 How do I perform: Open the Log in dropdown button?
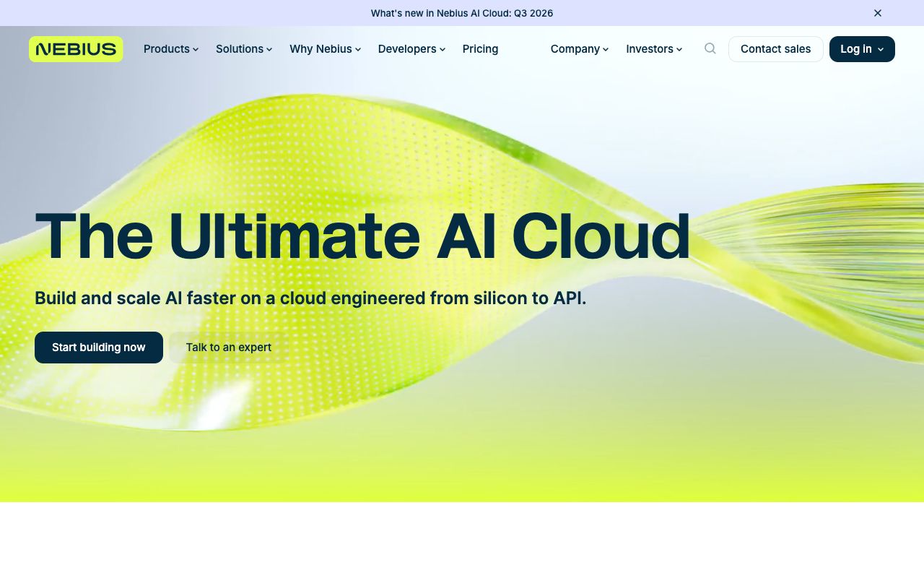tap(862, 49)
